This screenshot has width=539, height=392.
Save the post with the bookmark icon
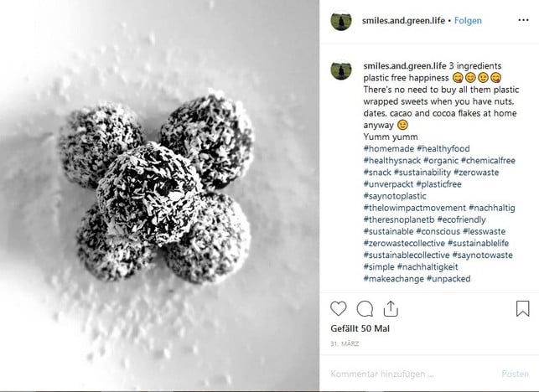pos(522,308)
